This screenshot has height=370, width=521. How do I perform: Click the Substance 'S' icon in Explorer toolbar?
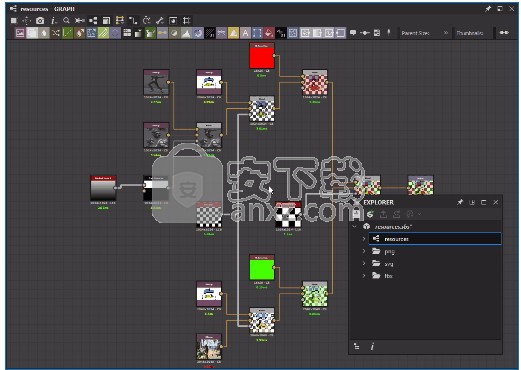pos(370,214)
